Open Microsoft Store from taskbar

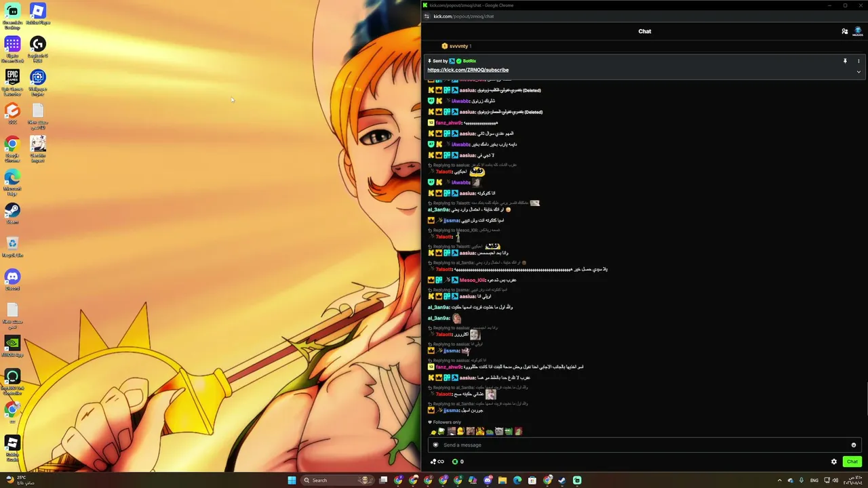tap(532, 480)
